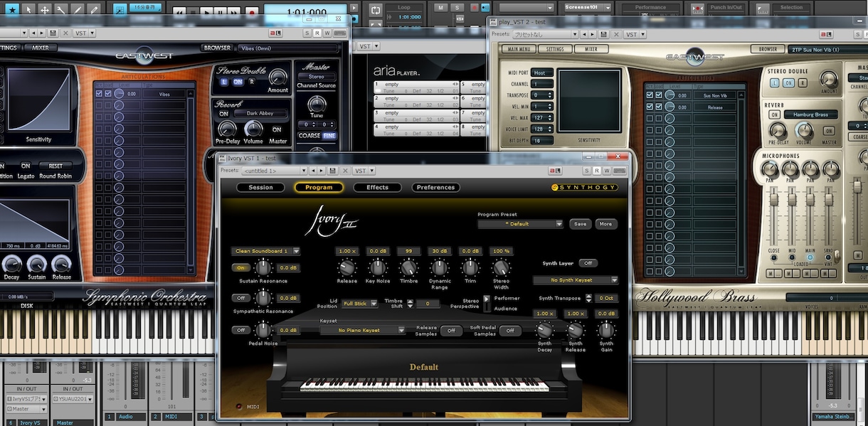Click the Timbre knob in Ivory

(408, 267)
